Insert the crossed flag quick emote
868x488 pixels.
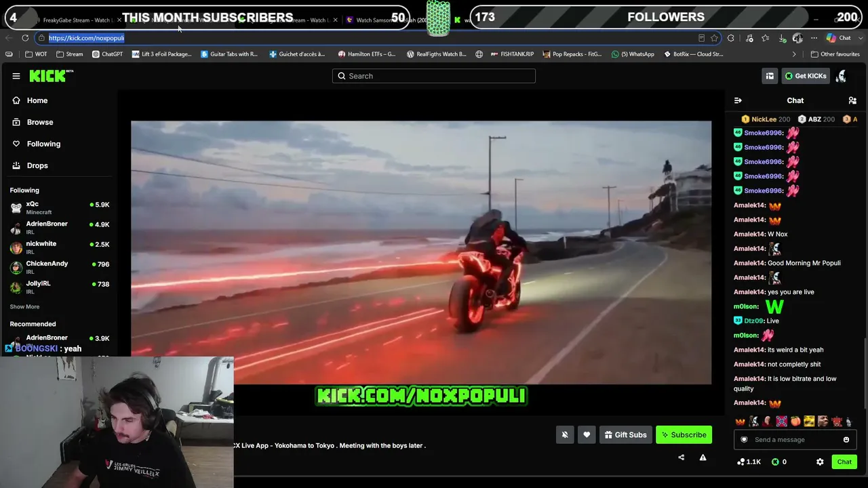tap(781, 422)
